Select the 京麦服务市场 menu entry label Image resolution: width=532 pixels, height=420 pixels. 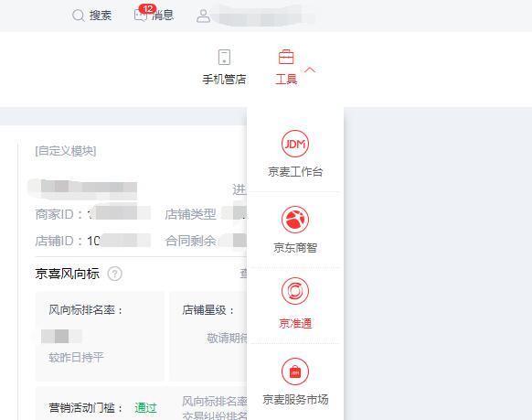pos(295,399)
